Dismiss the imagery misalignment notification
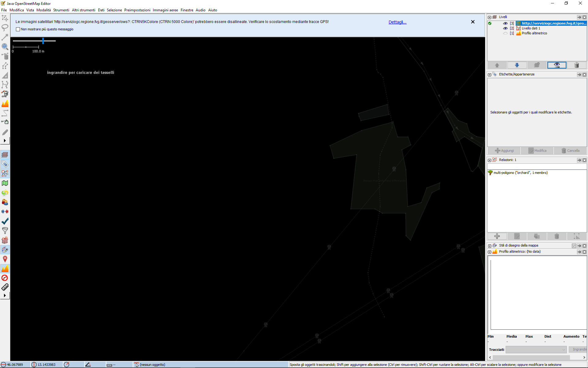The height and width of the screenshot is (368, 588). pyautogui.click(x=473, y=22)
